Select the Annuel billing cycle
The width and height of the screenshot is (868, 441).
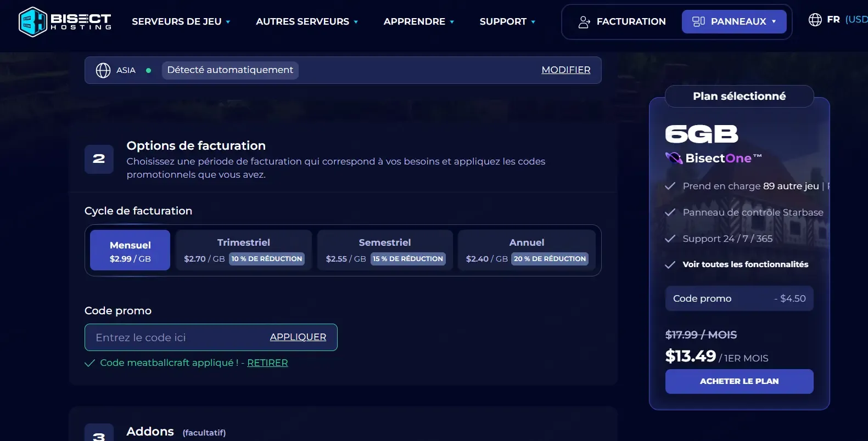(x=527, y=250)
